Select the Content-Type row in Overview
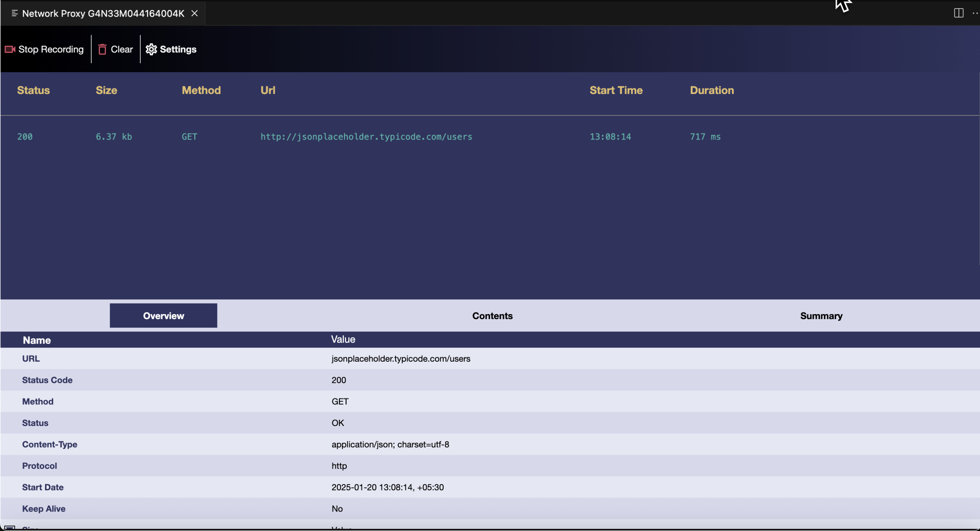980x531 pixels. pos(49,444)
